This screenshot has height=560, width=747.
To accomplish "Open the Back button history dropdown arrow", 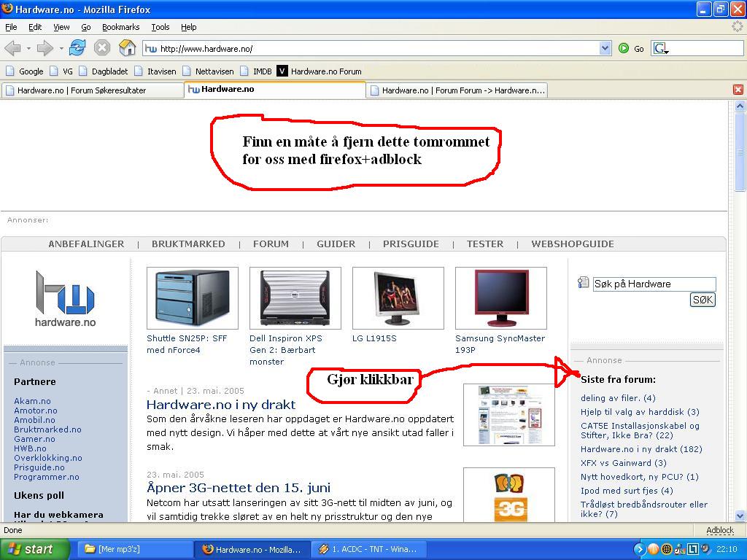I will (28, 48).
